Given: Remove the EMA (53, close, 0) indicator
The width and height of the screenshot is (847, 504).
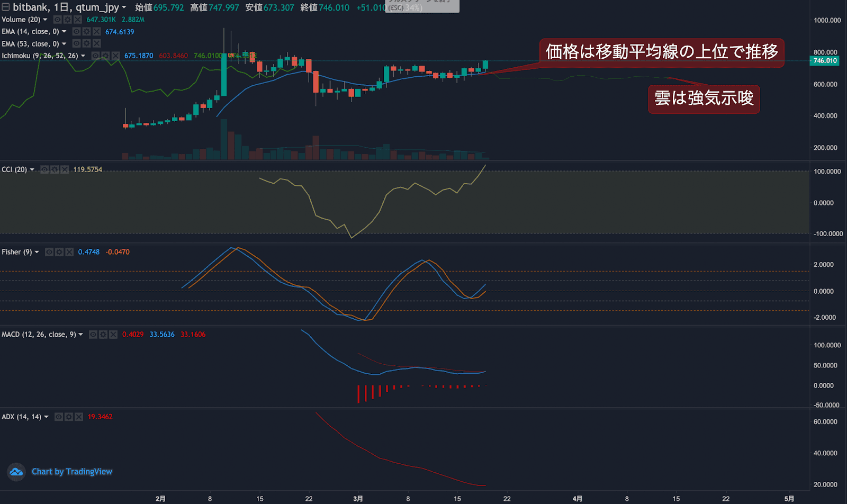Looking at the screenshot, I should [96, 43].
